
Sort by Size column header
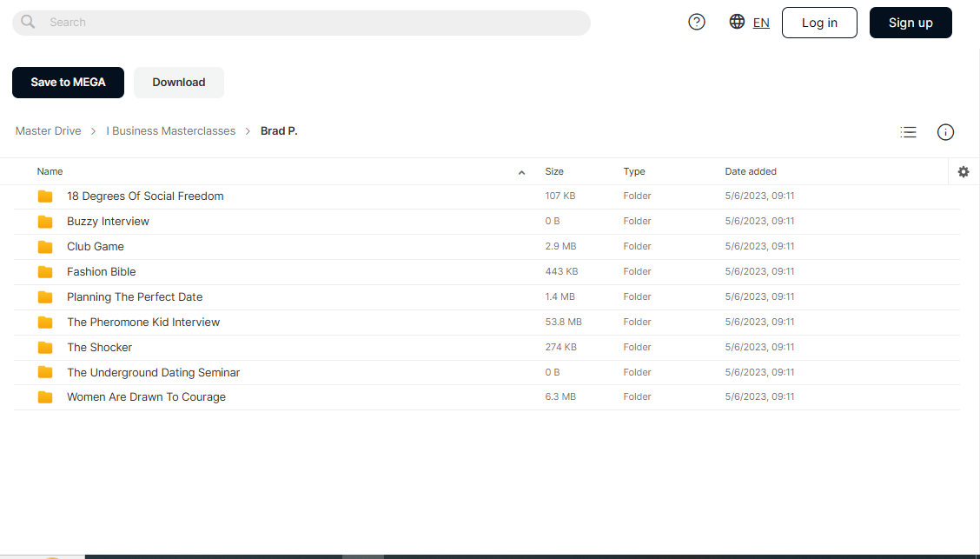point(554,171)
